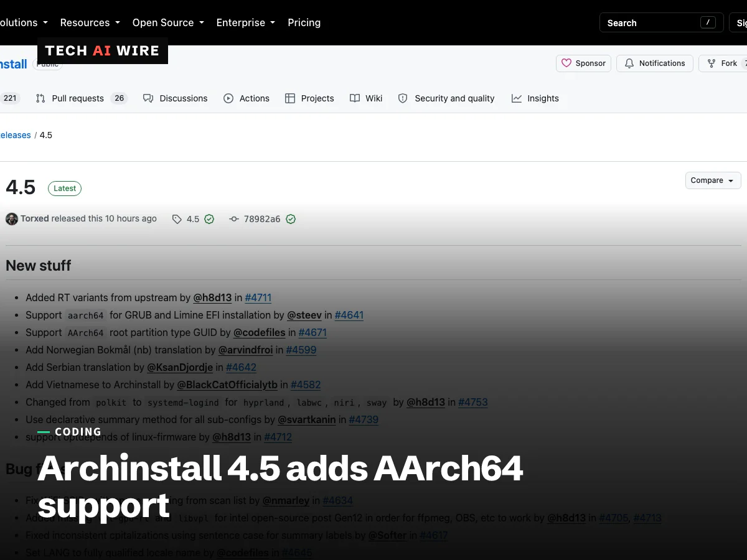Open pull request #4713
Image resolution: width=747 pixels, height=560 pixels.
tap(647, 518)
